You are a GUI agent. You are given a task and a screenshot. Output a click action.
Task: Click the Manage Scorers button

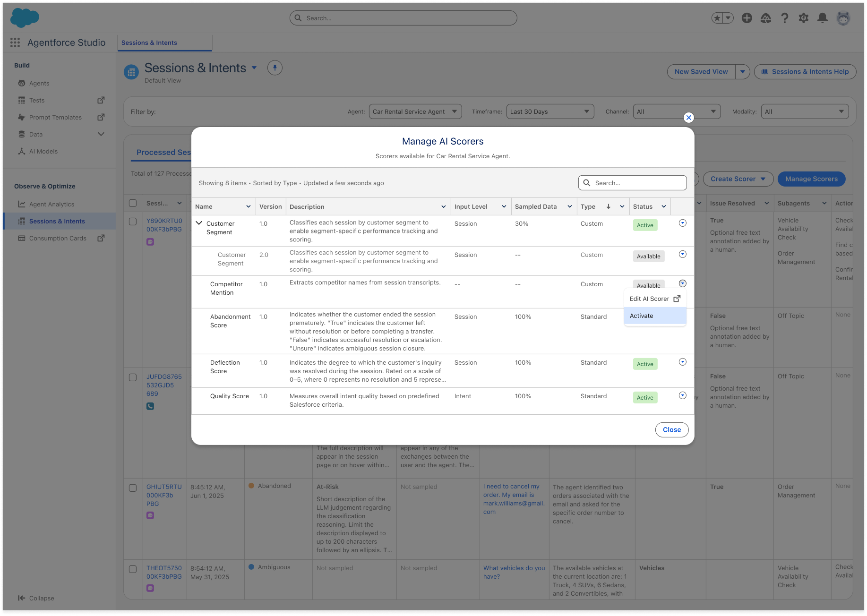tap(811, 179)
